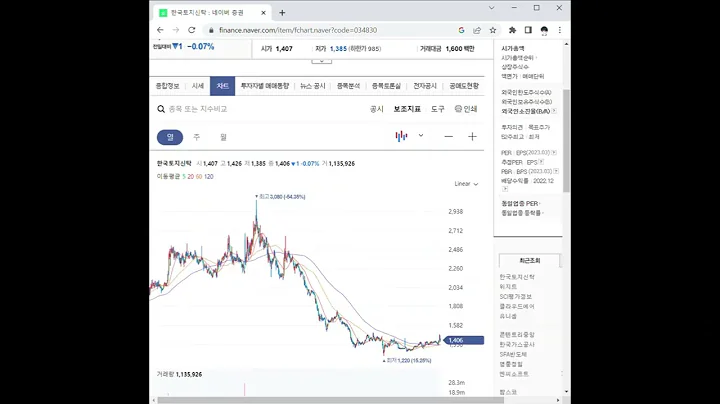
Task: Zoom in the chart with plus icon
Action: 472,136
